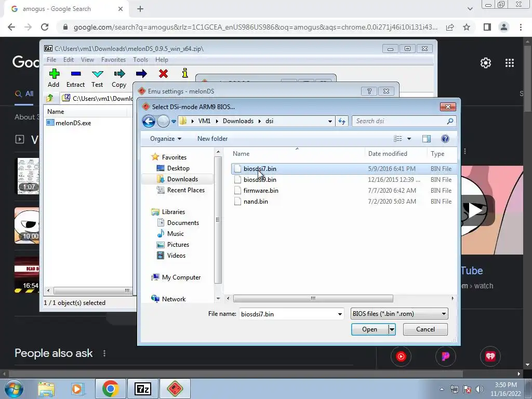532x399 pixels.
Task: Click the Extract tool in 7-Zip
Action: 75,78
